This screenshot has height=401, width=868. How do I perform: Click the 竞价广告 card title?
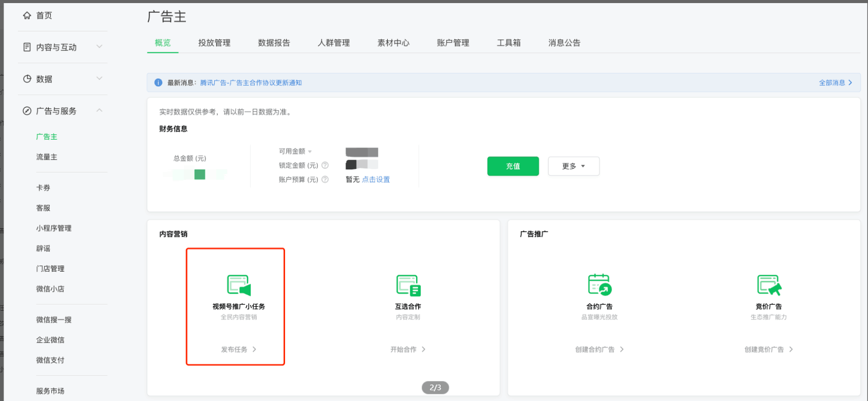point(769,307)
